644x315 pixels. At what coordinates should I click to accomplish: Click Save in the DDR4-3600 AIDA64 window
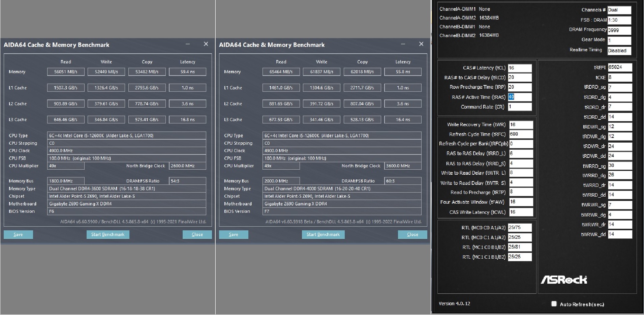pos(18,234)
